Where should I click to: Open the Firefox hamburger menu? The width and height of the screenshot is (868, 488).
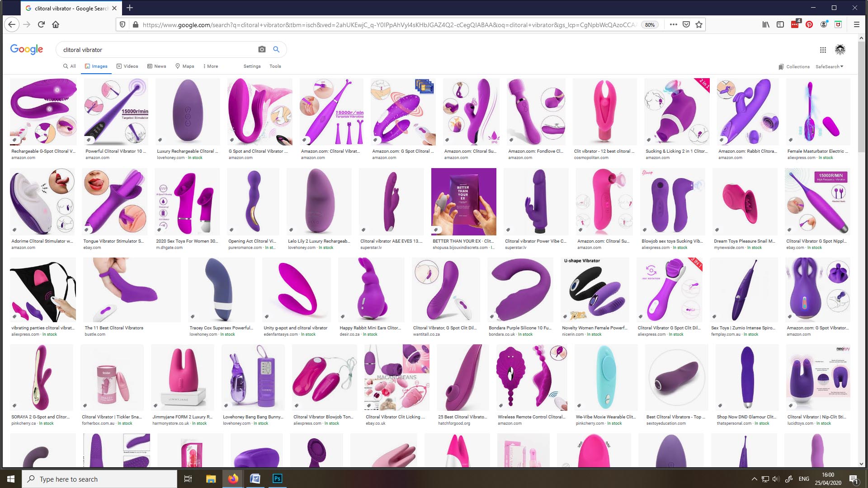[x=856, y=24]
